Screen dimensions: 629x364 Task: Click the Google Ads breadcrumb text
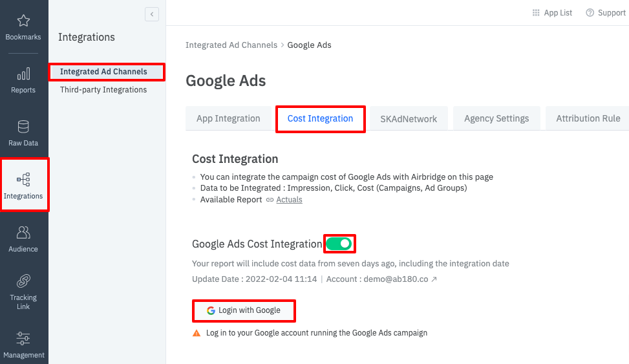click(309, 45)
